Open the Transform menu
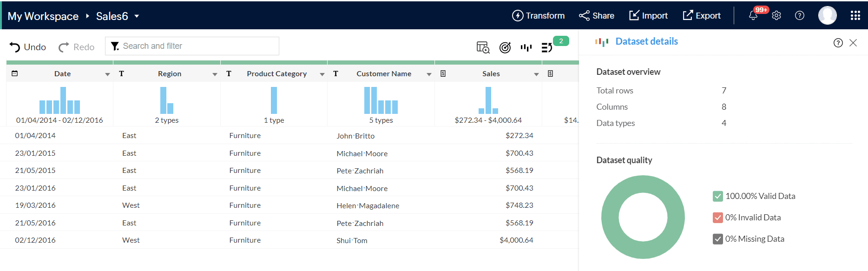The height and width of the screenshot is (271, 868). click(x=538, y=16)
